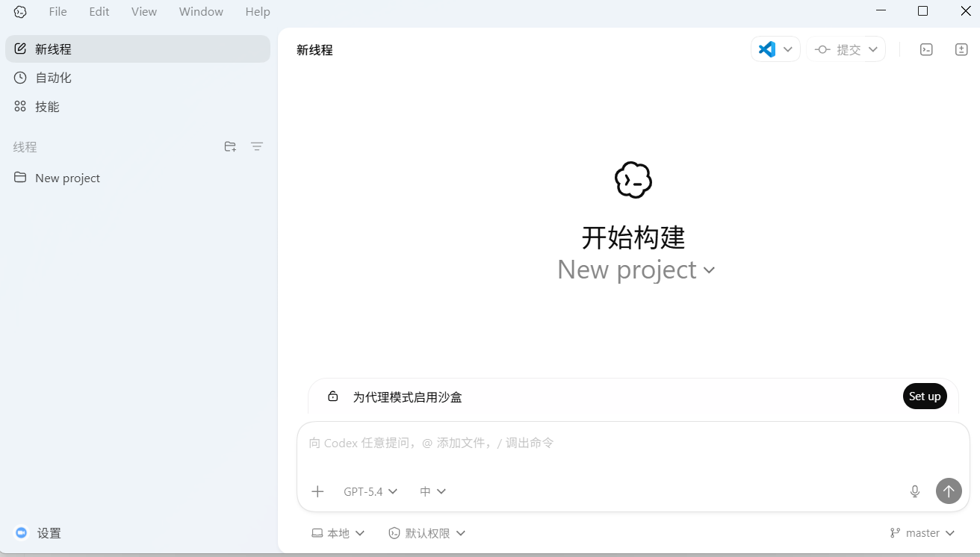Click the large Codex logo above 开始构建

tap(633, 180)
